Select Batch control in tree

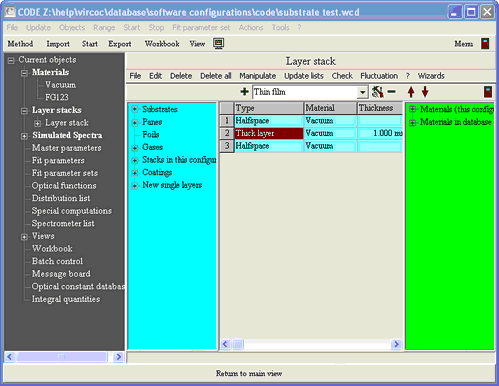(57, 261)
